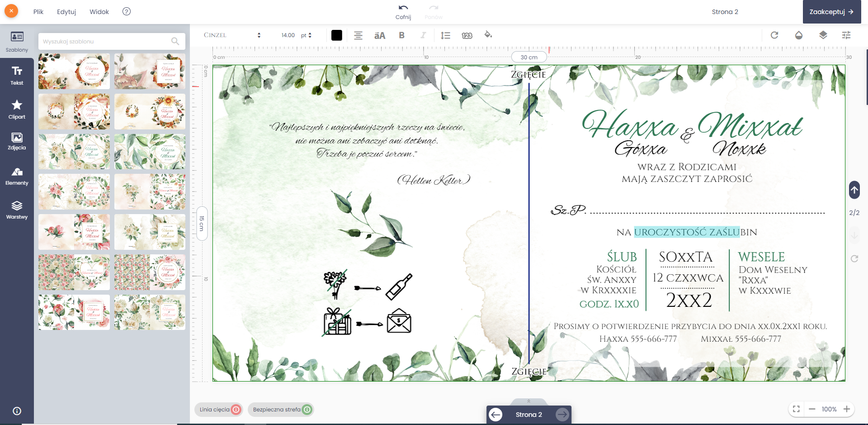Viewport: 868px width, 425px height.
Task: Click the 123 numbering icon
Action: [x=467, y=35]
